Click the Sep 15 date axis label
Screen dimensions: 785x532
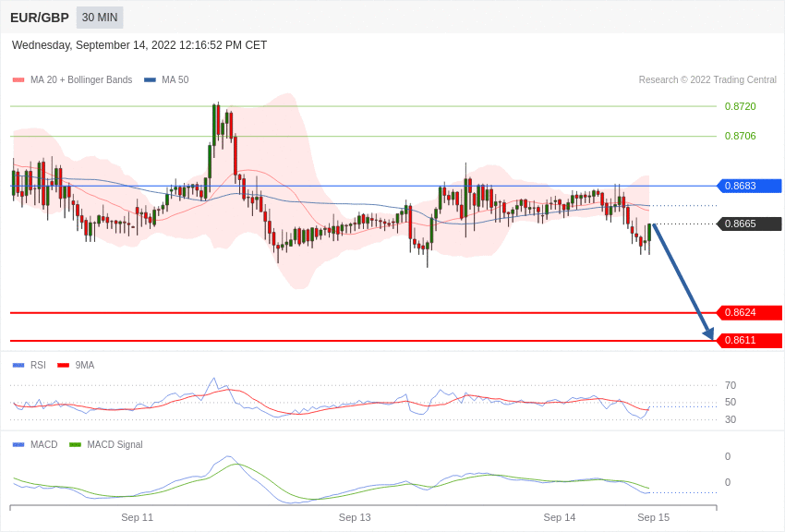[x=653, y=517]
